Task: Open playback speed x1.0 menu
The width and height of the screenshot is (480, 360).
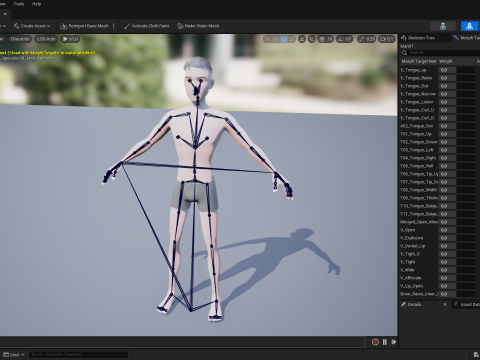Action: (70, 39)
